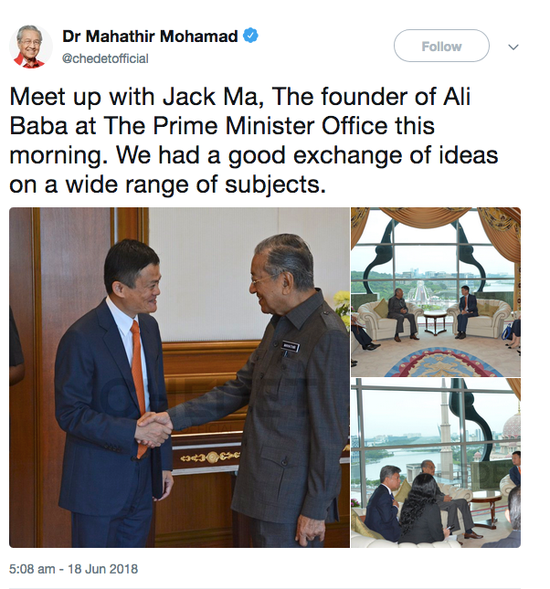Click the woman with curly black hair
550x589 pixels.
[423, 508]
